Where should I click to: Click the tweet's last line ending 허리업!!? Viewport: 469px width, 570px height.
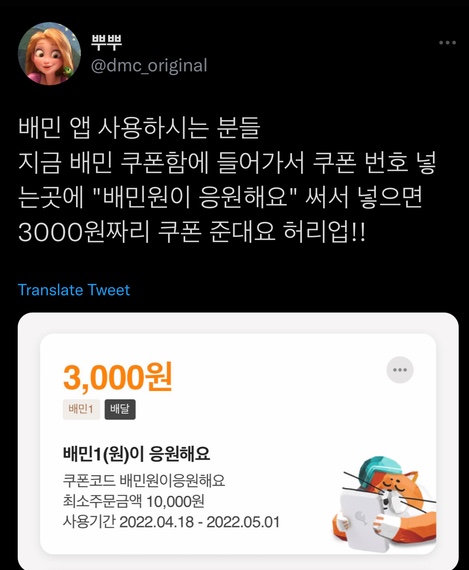click(x=192, y=233)
